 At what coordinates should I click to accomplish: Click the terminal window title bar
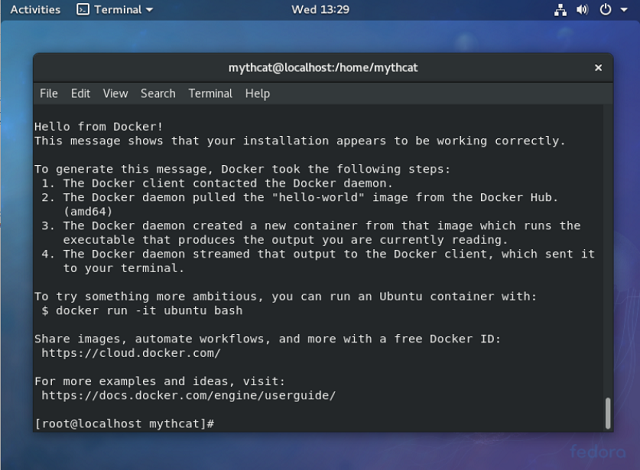pos(323,68)
